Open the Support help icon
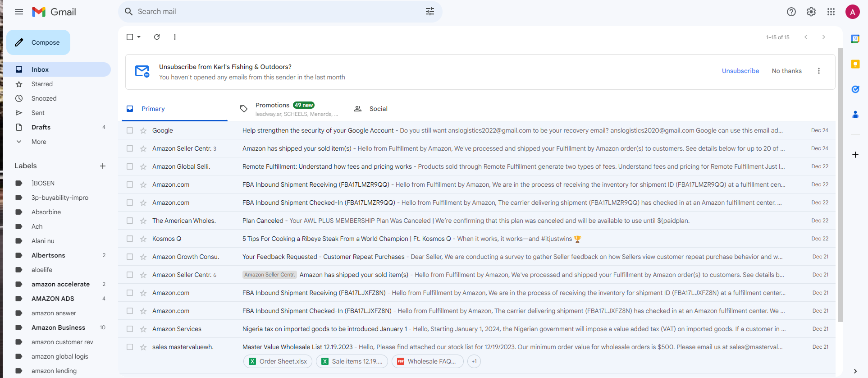The height and width of the screenshot is (378, 868). [x=791, y=12]
